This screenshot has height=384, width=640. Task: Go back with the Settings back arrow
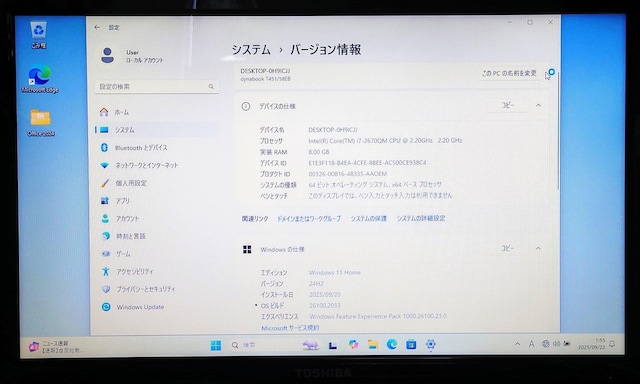pos(97,27)
